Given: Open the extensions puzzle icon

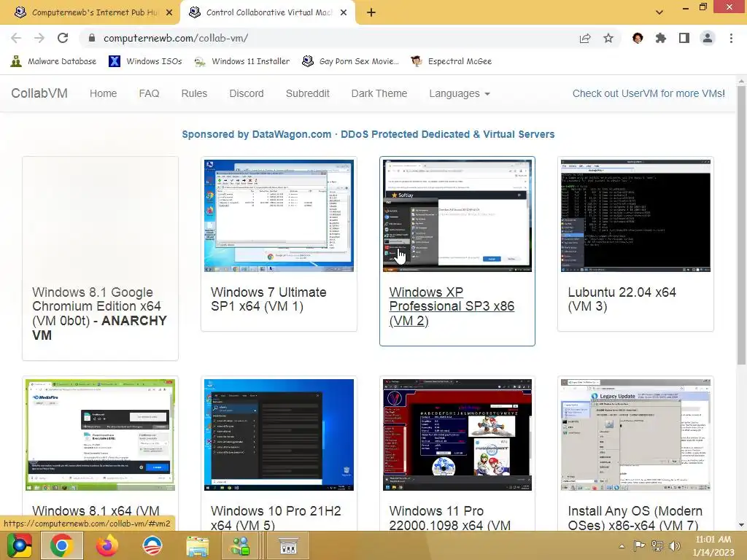Looking at the screenshot, I should [661, 38].
